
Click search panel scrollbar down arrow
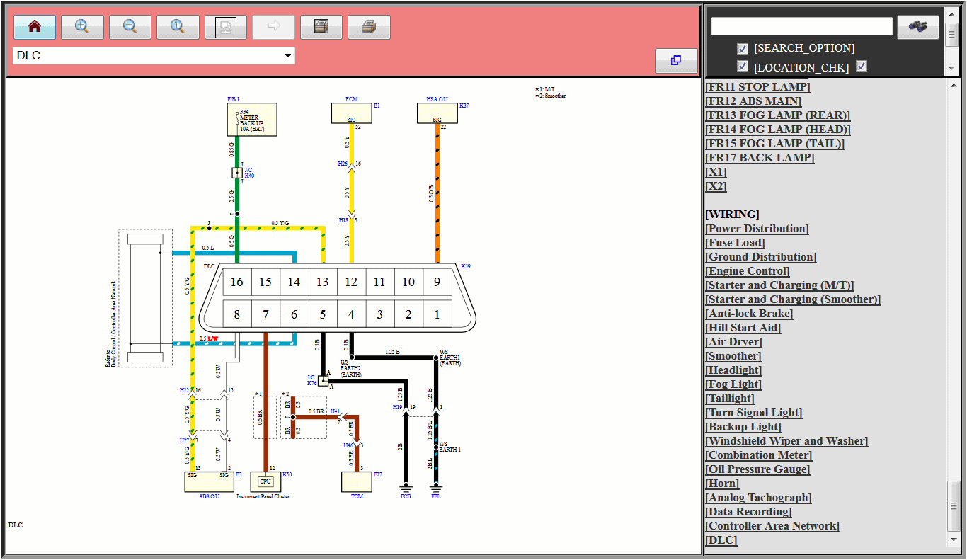[952, 68]
